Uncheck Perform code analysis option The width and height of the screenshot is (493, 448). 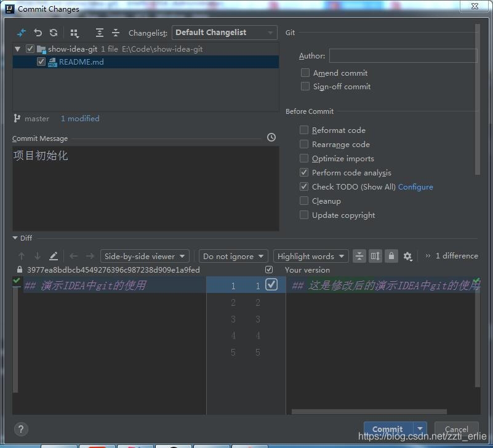coord(304,173)
